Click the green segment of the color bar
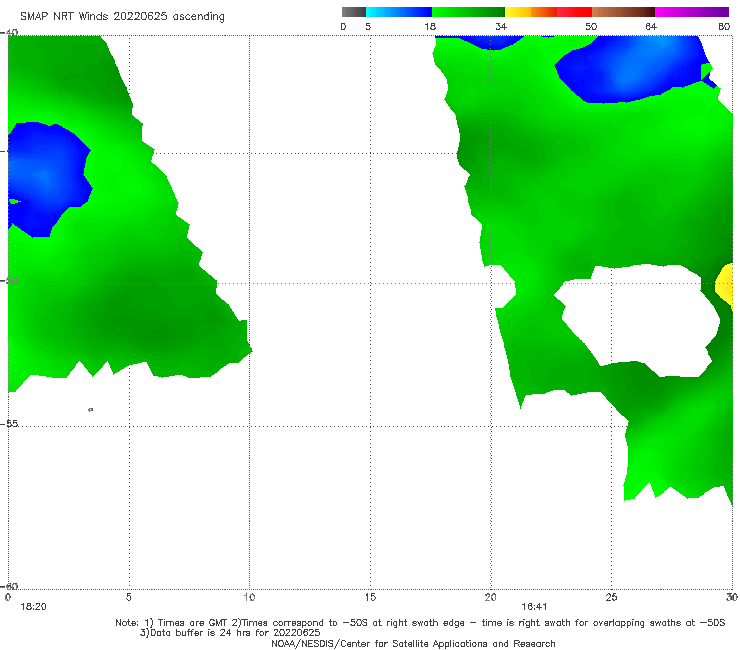 pos(468,12)
